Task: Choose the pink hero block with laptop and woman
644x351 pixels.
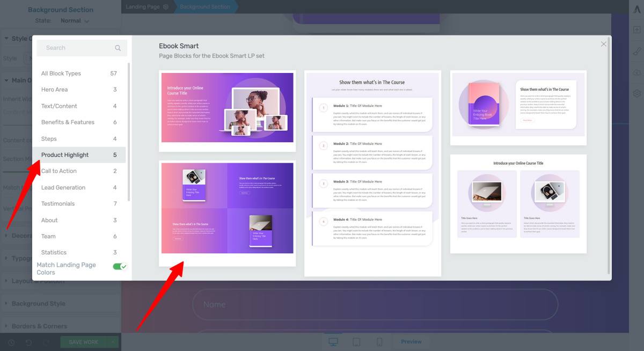Action: coord(228,111)
